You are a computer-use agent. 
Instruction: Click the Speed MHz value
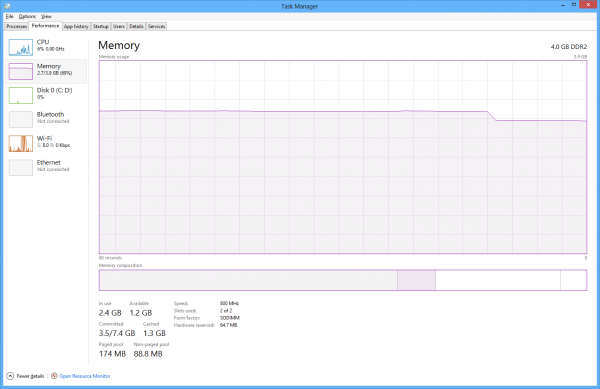coord(229,303)
